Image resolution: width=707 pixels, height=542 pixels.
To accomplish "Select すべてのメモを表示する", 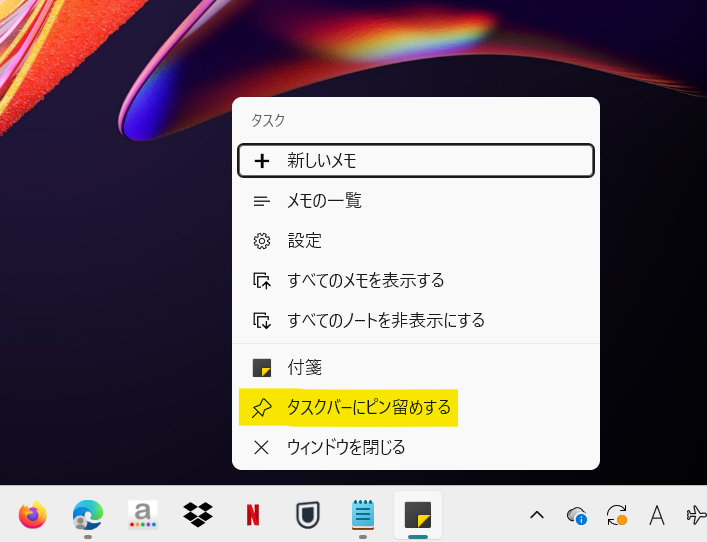I will (416, 280).
